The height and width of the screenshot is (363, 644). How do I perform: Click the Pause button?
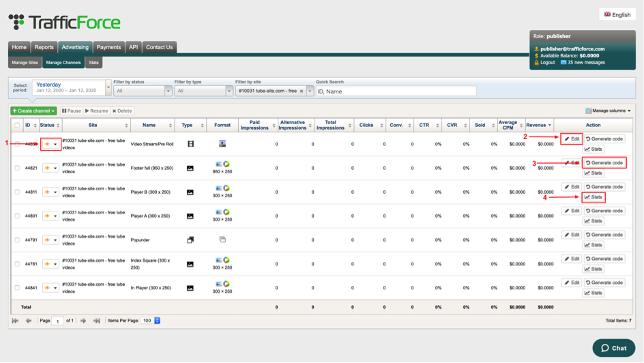(x=72, y=111)
